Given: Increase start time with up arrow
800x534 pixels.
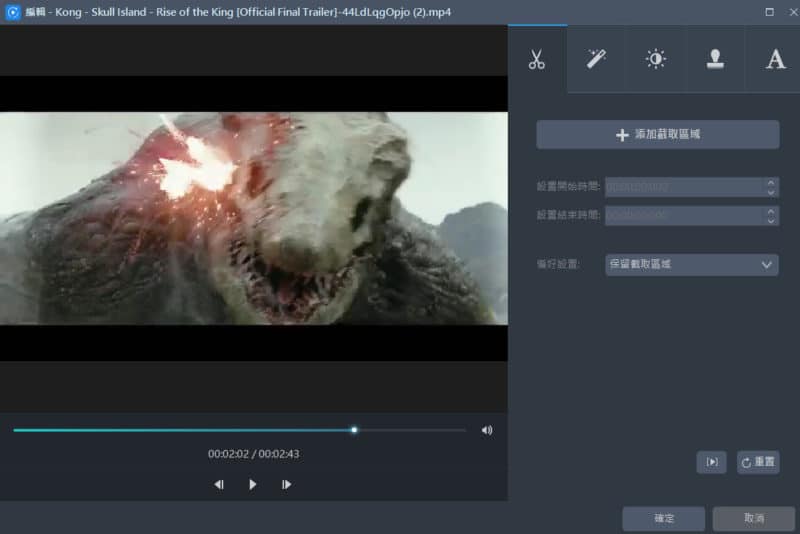Looking at the screenshot, I should (771, 182).
